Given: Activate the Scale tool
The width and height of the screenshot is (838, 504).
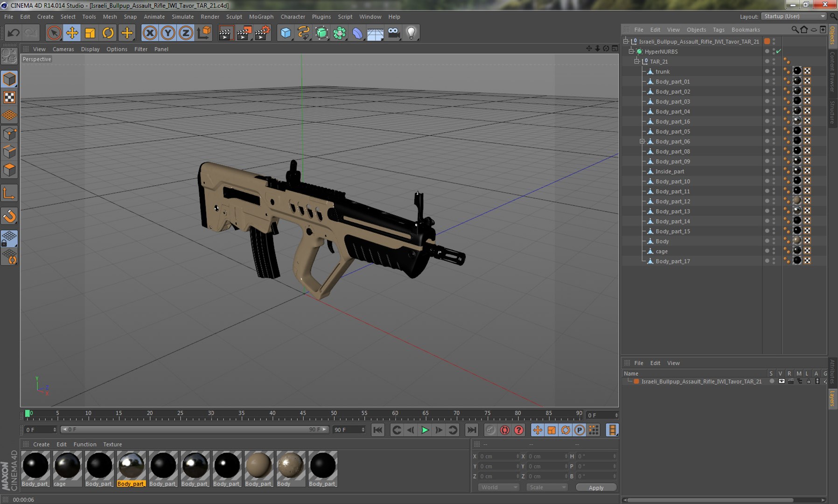Looking at the screenshot, I should click(90, 33).
